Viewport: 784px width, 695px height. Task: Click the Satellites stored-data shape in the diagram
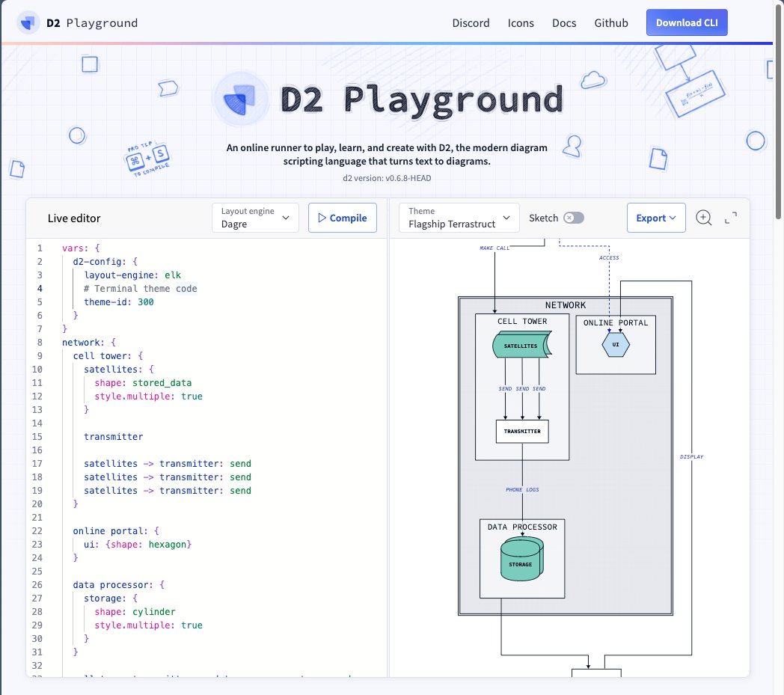[x=522, y=344]
